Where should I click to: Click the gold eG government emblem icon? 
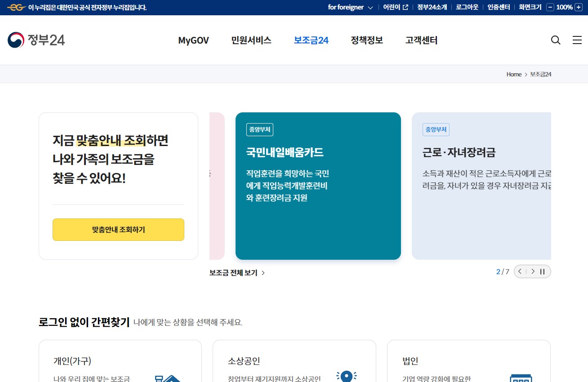click(16, 7)
